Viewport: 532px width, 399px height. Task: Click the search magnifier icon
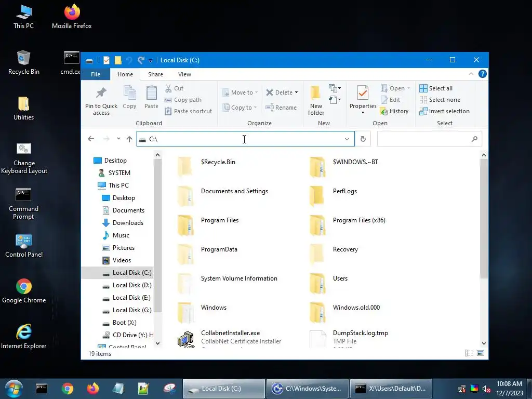pyautogui.click(x=474, y=139)
